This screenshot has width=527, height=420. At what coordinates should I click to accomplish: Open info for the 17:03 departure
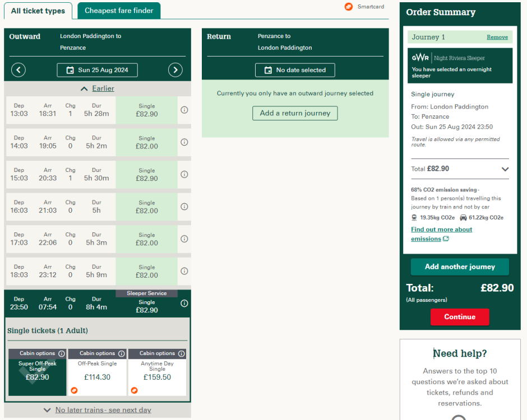184,239
